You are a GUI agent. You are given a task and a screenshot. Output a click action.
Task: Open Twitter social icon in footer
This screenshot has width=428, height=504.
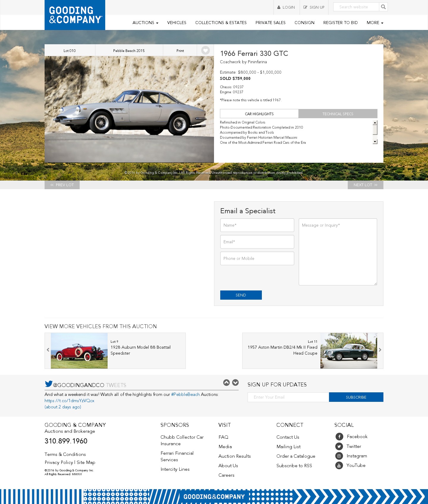(x=339, y=446)
